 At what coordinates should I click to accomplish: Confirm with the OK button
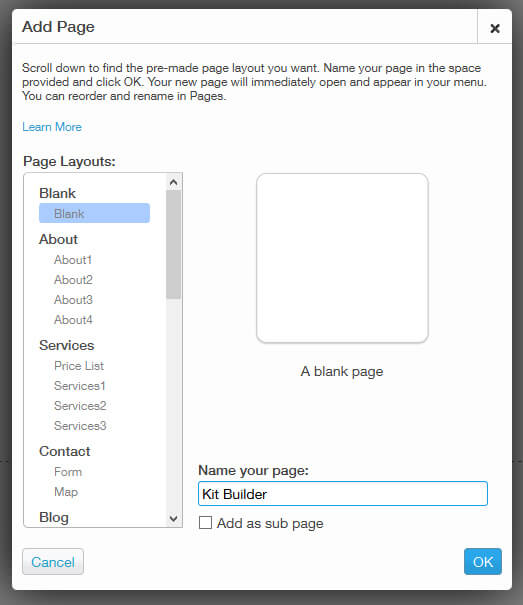[483, 561]
